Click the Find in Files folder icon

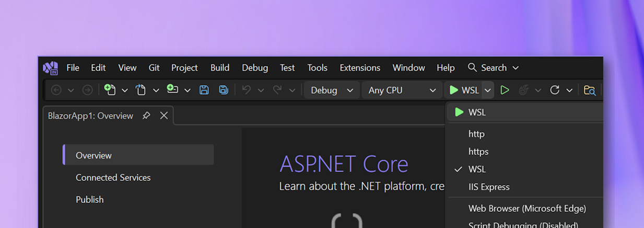pos(590,90)
